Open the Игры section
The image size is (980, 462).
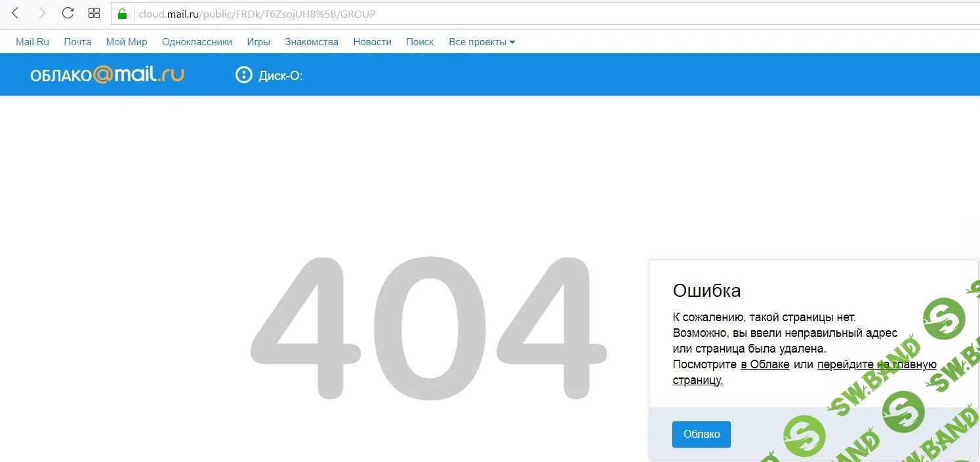[258, 42]
